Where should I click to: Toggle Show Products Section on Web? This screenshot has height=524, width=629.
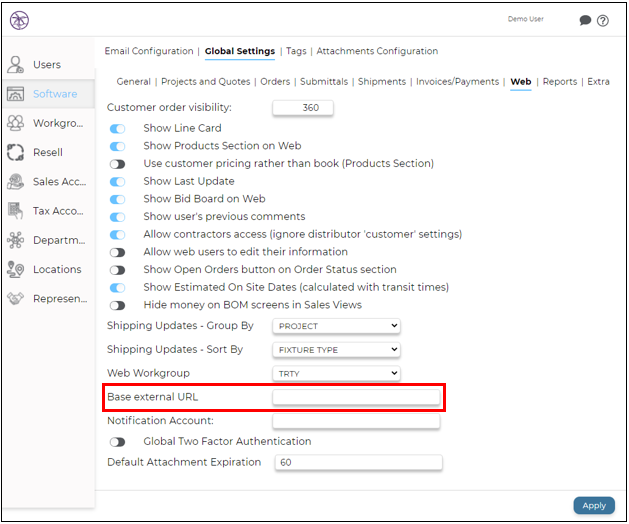[x=118, y=146]
